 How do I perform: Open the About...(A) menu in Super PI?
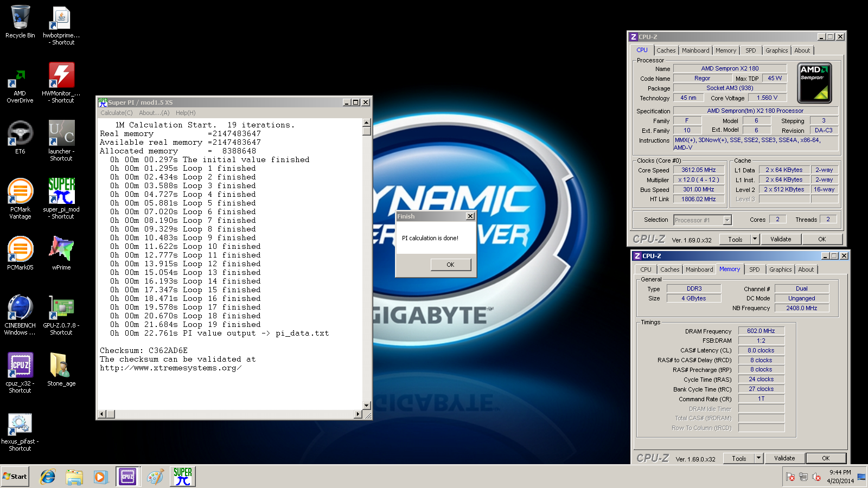[154, 113]
